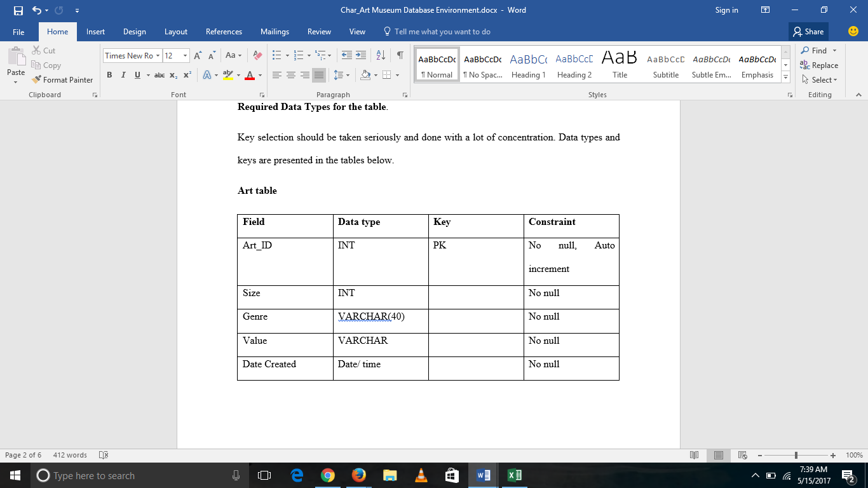The image size is (868, 488).
Task: Select the Replace tool in Editing group
Action: point(819,65)
